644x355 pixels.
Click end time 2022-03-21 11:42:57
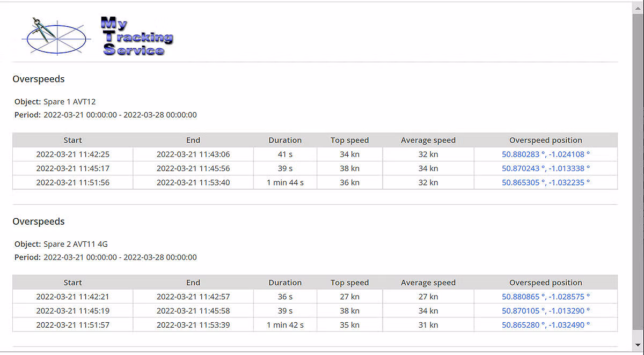(193, 297)
